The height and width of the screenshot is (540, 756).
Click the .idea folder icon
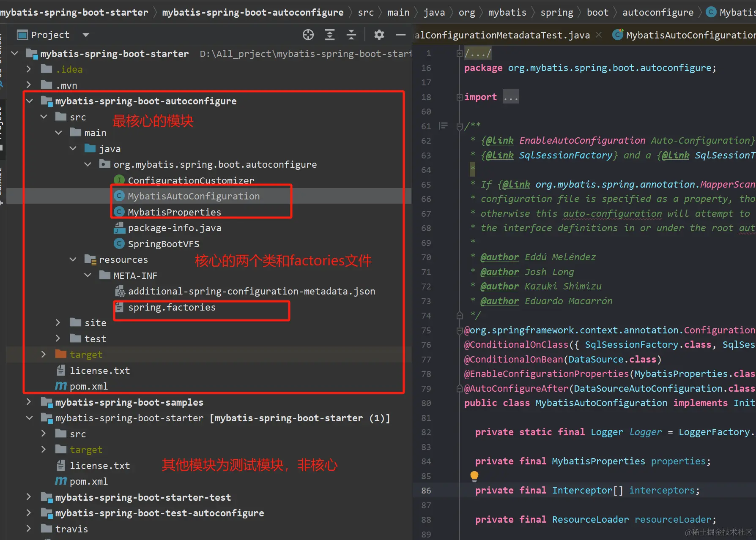47,69
